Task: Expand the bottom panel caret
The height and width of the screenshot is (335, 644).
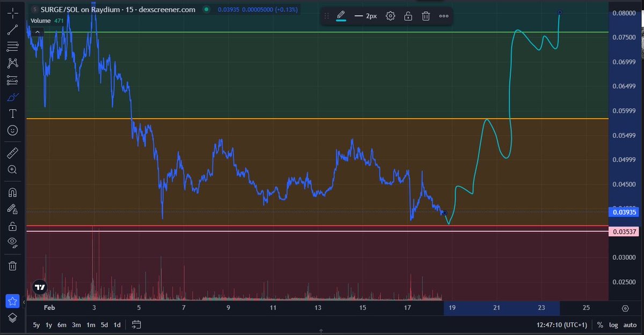Action: point(321,331)
